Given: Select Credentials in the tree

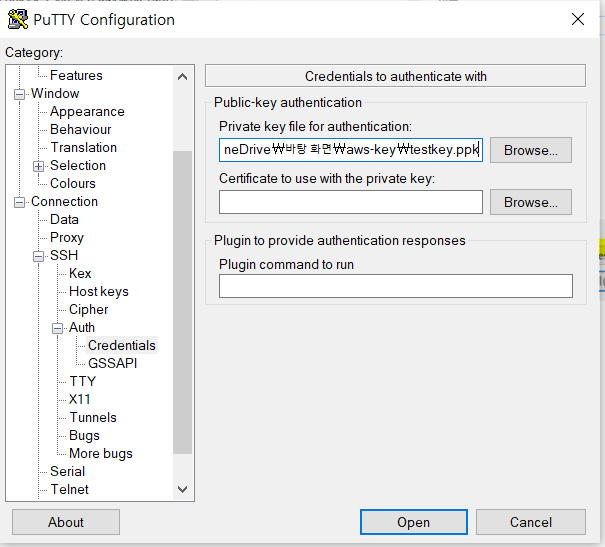Looking at the screenshot, I should pyautogui.click(x=122, y=345).
